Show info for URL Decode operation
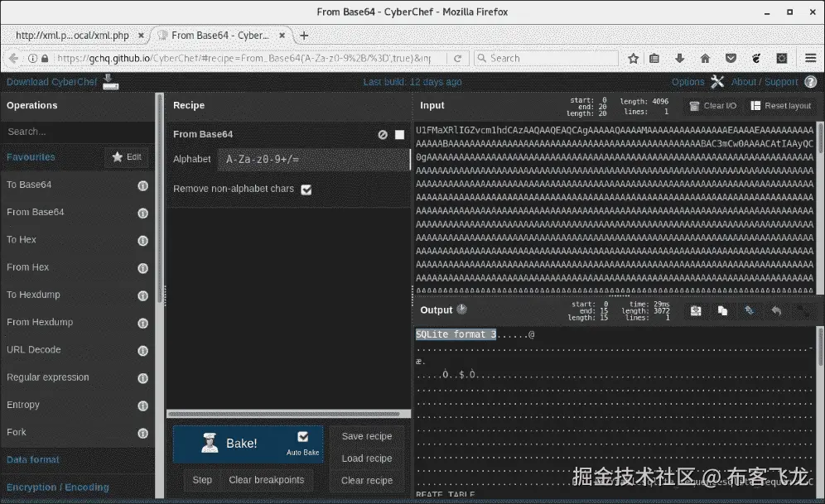Image resolution: width=825 pixels, height=504 pixels. pos(142,351)
